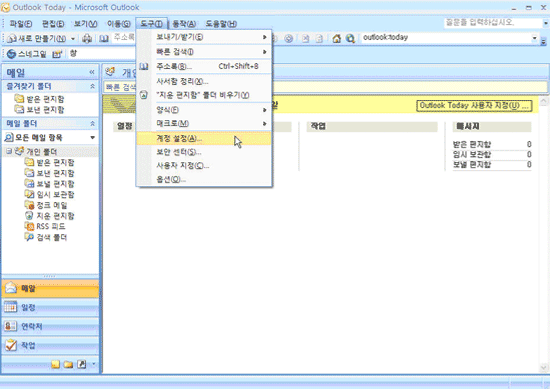
Task: Expand the 모든 메일 항목 dropdown
Action: point(93,138)
